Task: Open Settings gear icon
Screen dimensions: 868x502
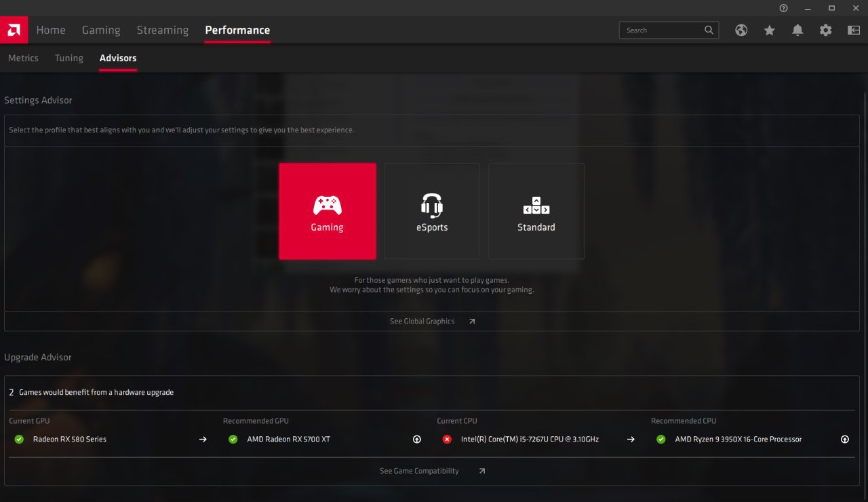Action: (x=825, y=30)
